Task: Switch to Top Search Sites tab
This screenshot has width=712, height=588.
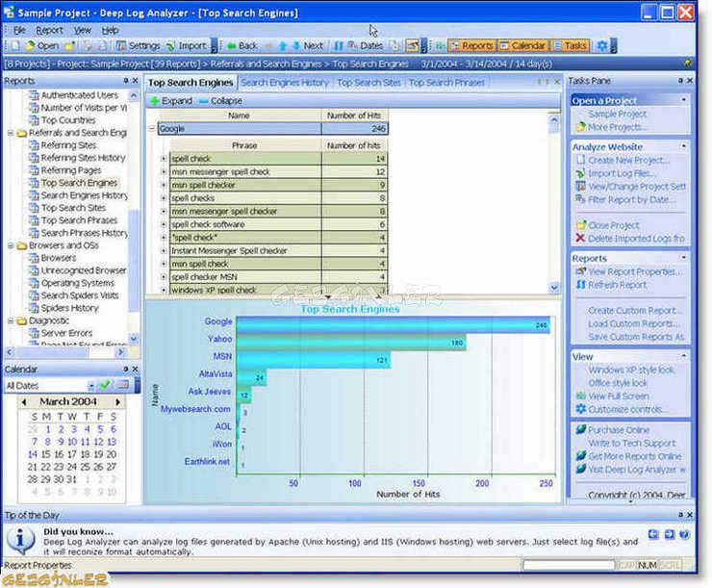Action: coord(369,83)
